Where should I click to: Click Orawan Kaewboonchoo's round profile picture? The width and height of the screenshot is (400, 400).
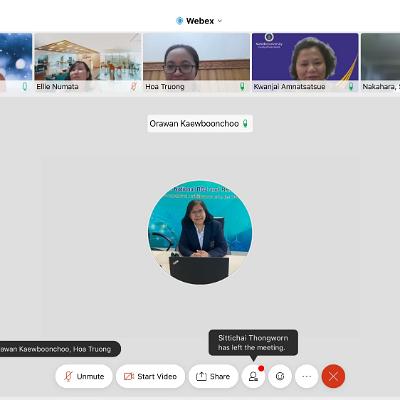[x=200, y=232]
